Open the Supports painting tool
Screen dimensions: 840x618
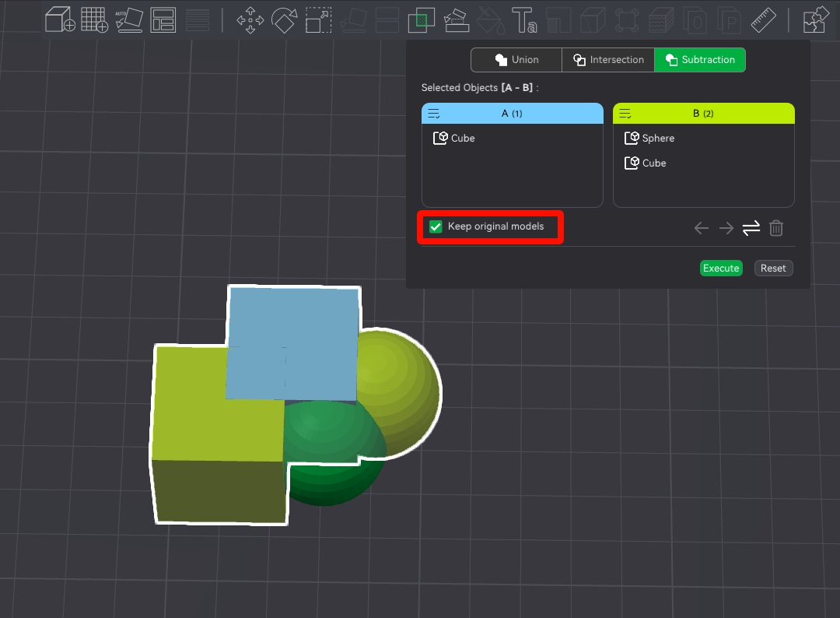[457, 19]
